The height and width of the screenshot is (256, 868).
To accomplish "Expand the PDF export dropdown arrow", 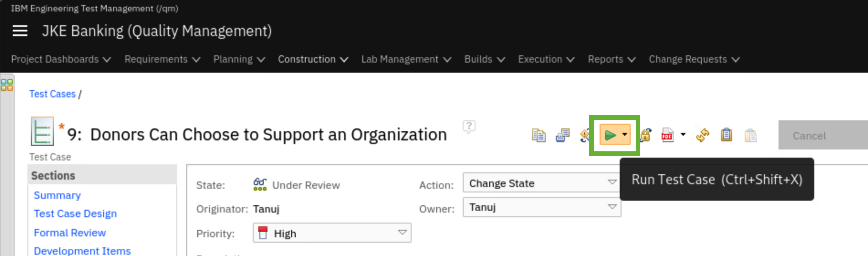I will pos(683,135).
